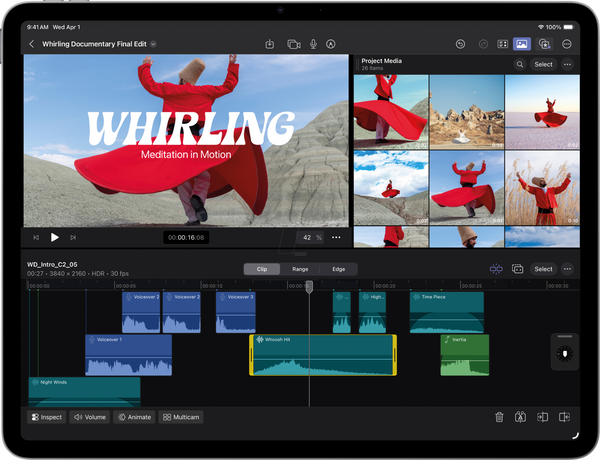Tap Select in the Project Media panel

(543, 64)
